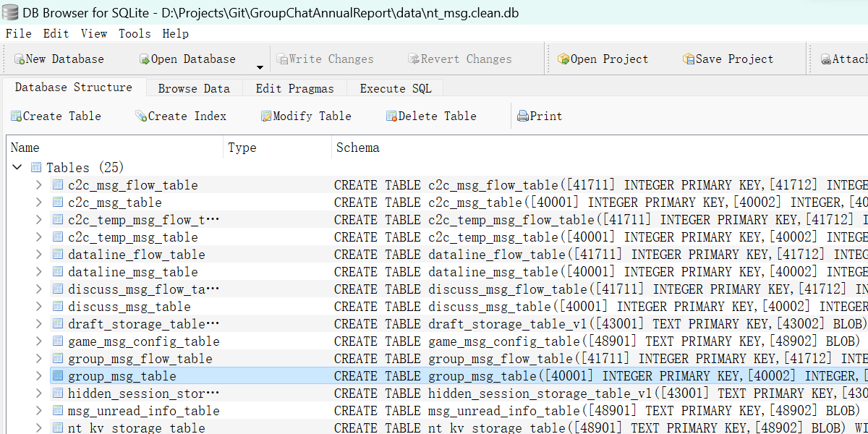Click the CREATE TABLE dataline_msg_table schema text

[x=600, y=272]
